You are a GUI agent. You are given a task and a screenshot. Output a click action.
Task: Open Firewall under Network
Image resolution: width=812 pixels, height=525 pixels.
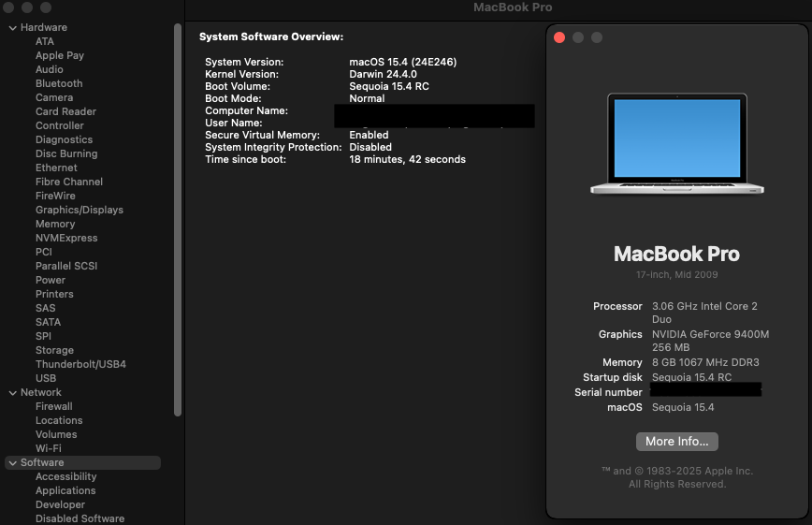coord(54,406)
